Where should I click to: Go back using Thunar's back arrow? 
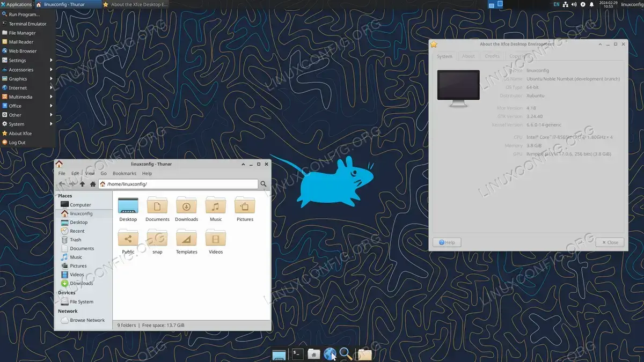point(61,184)
